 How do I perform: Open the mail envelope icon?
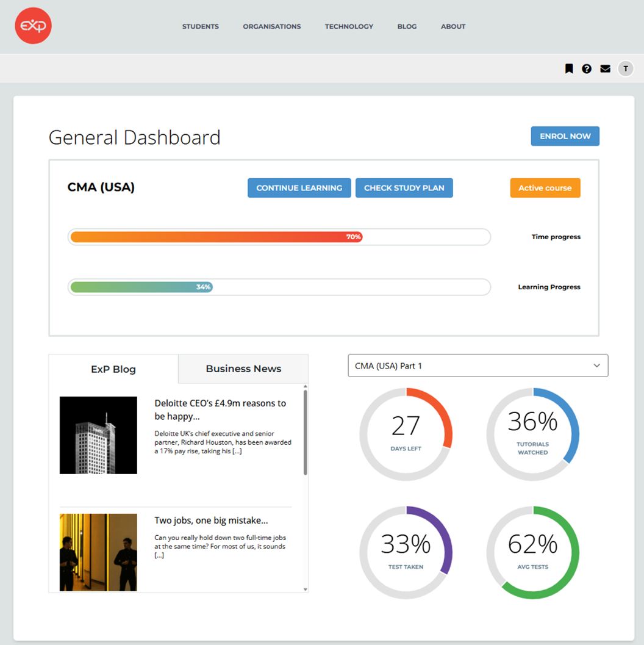click(x=605, y=69)
